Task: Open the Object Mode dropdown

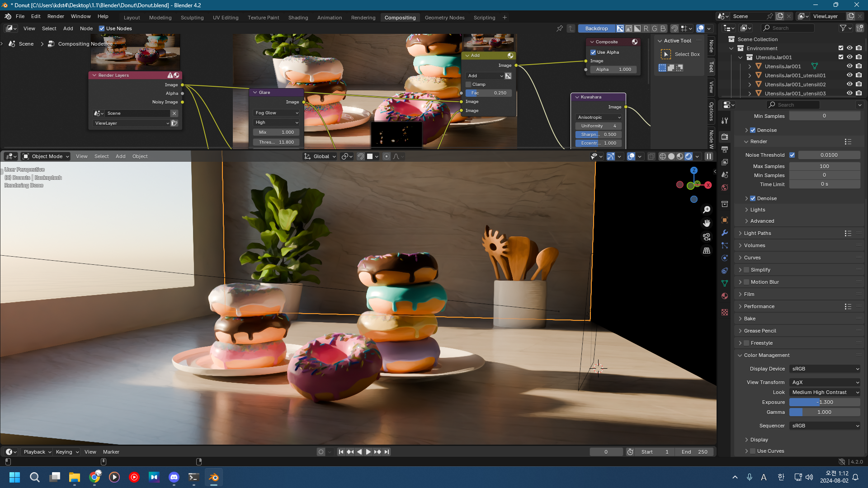Action: pos(46,156)
